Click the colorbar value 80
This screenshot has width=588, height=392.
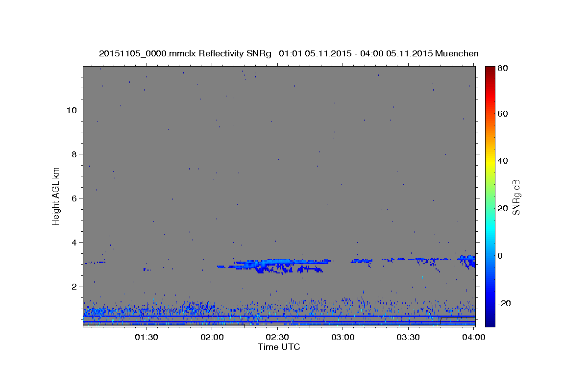coord(502,69)
